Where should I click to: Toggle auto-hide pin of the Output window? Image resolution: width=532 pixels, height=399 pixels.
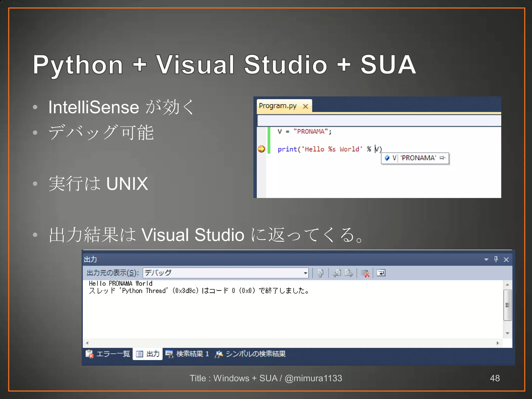[x=496, y=259]
